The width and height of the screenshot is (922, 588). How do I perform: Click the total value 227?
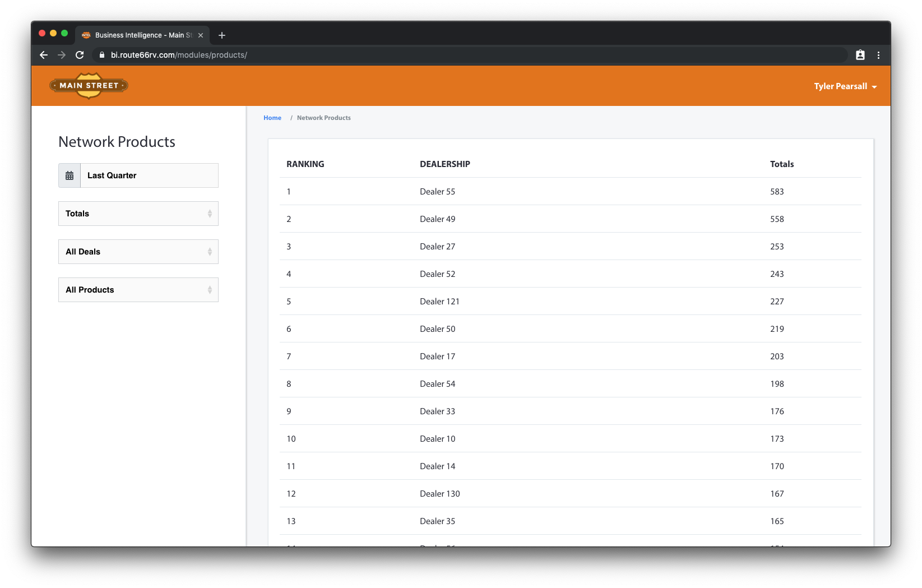click(x=777, y=302)
